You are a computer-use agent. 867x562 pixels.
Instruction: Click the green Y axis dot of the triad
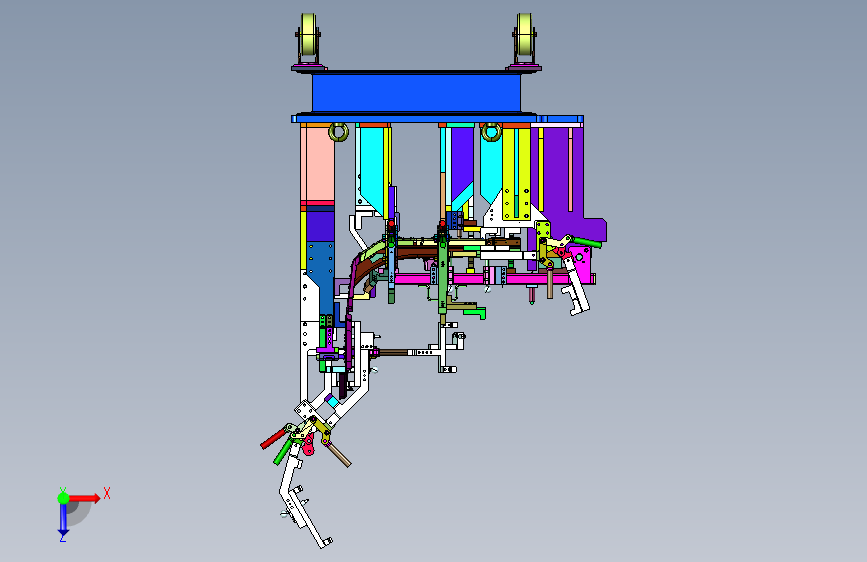point(63,498)
